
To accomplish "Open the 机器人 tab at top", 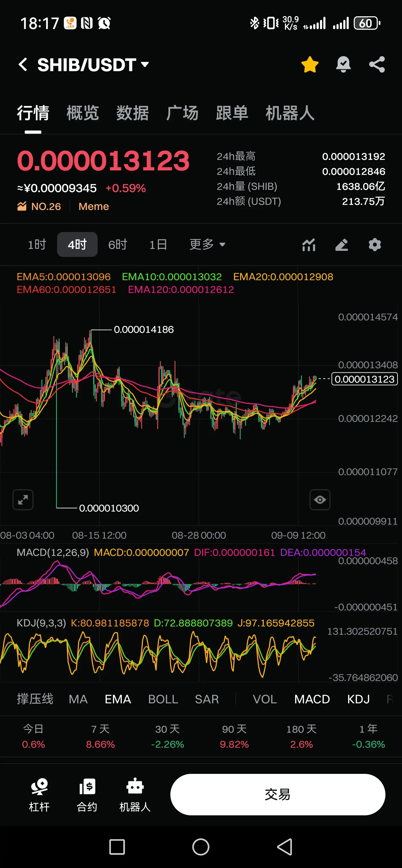I will 290,113.
